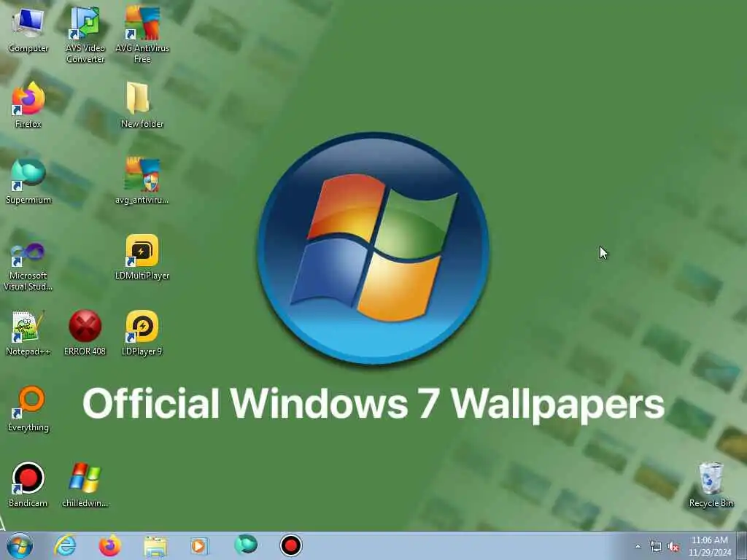Launch Supermium from the taskbar
Image resolution: width=747 pixels, height=560 pixels.
click(246, 545)
